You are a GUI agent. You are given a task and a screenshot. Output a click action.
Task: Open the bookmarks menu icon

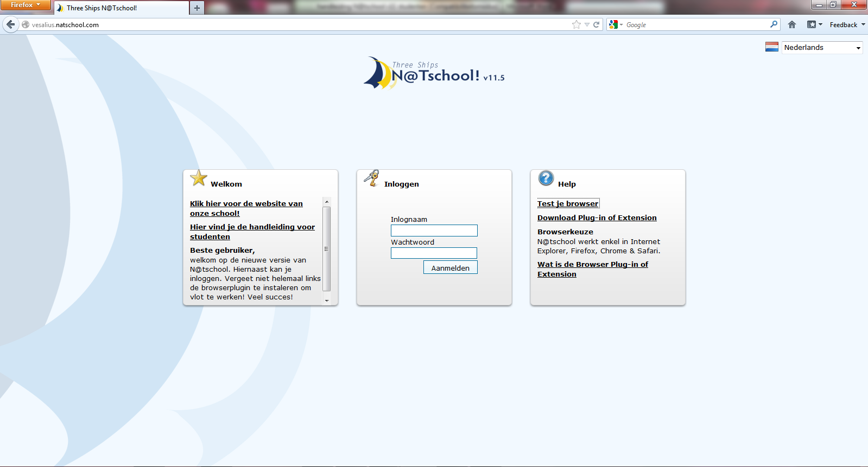tap(814, 24)
